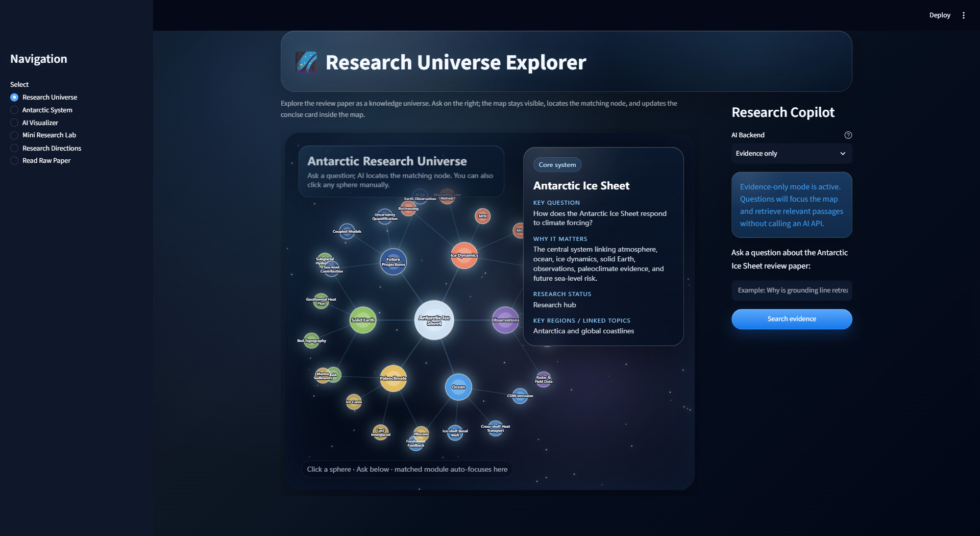Screen dimensions: 980x536
Task: Click the Radar & Field Data node
Action: (x=543, y=379)
